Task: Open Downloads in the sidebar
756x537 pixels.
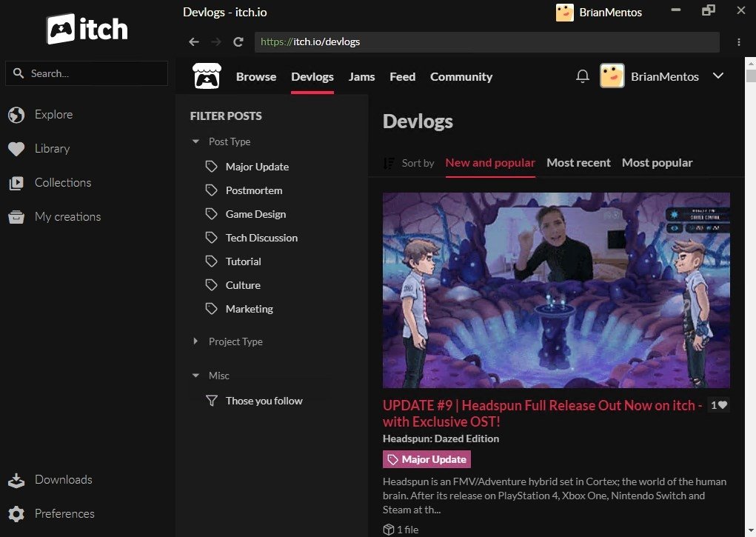Action: point(63,479)
